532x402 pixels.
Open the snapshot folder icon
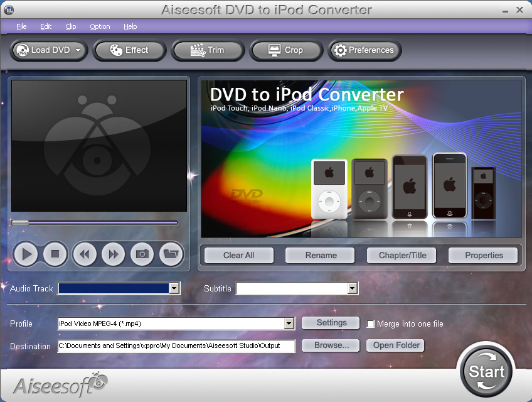click(x=171, y=254)
